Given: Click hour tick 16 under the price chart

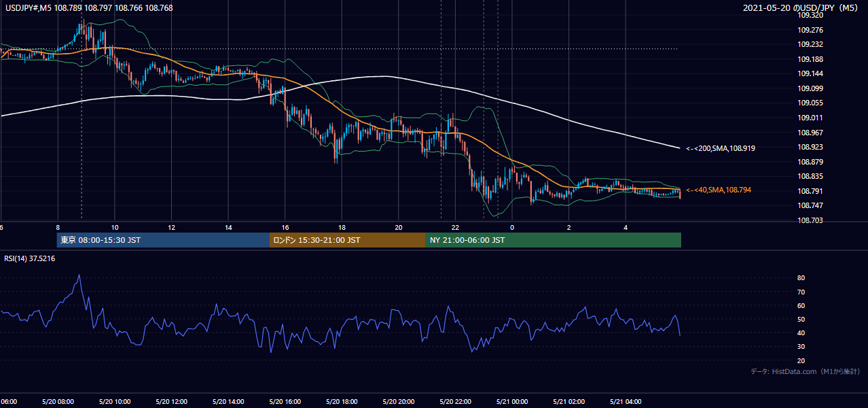Looking at the screenshot, I should [x=285, y=228].
